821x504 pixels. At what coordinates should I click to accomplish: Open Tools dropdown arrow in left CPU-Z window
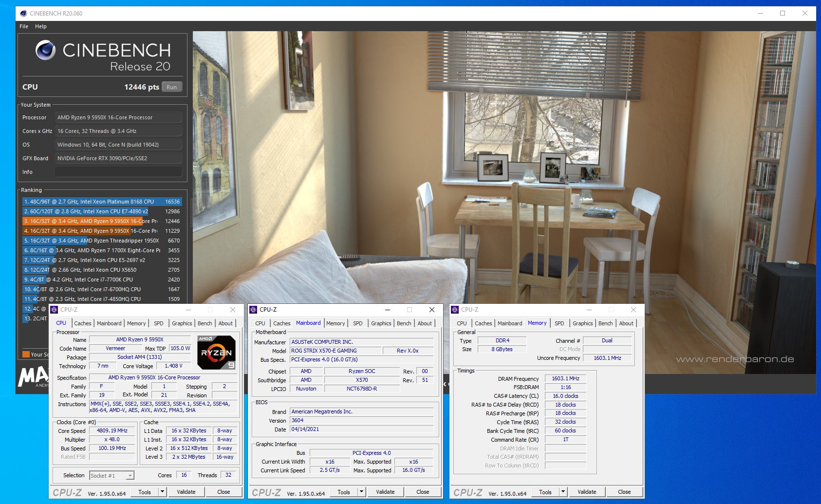[162, 492]
